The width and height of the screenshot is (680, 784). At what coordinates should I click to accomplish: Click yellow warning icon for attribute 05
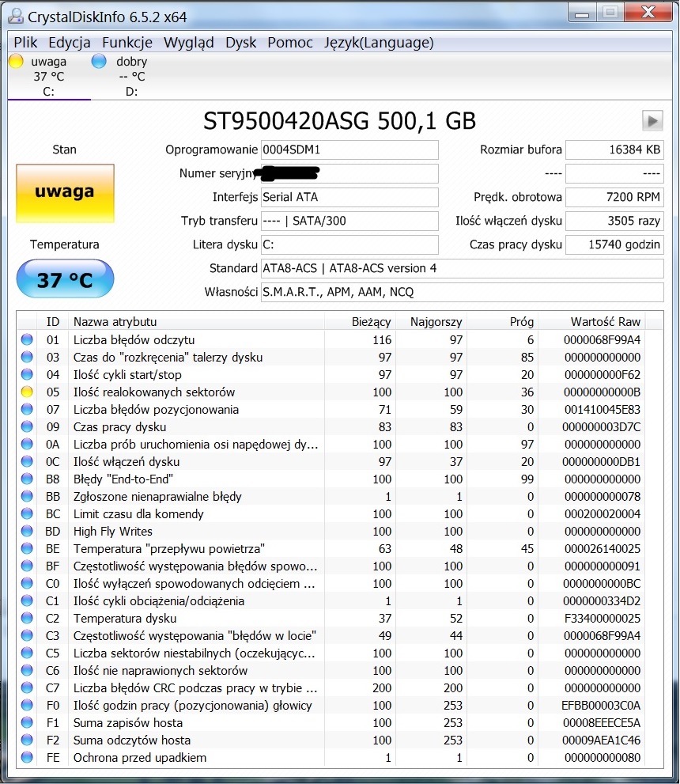(27, 392)
